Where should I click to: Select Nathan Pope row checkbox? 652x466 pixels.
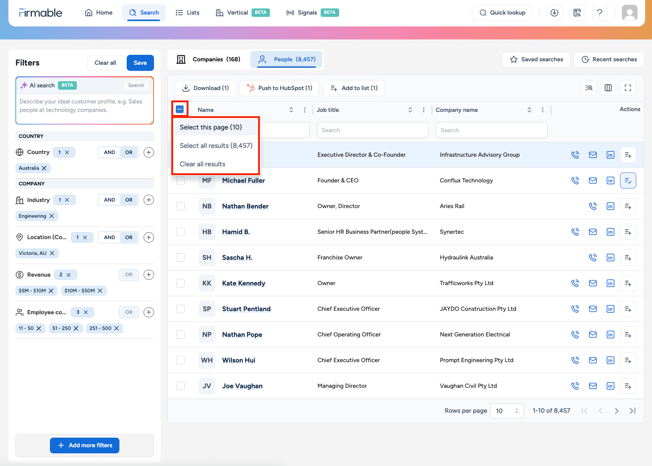[x=180, y=335]
